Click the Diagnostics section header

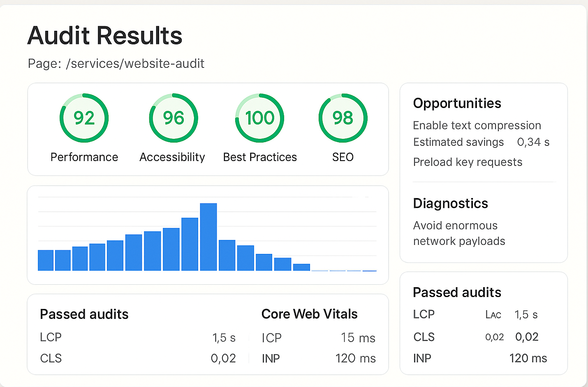tap(450, 203)
